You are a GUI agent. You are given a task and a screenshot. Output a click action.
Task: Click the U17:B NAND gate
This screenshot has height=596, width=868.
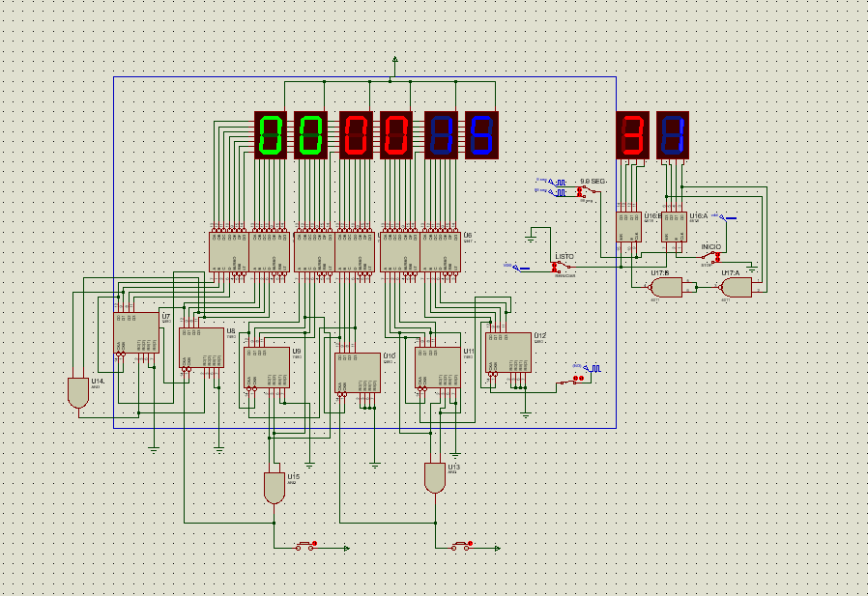(666, 287)
